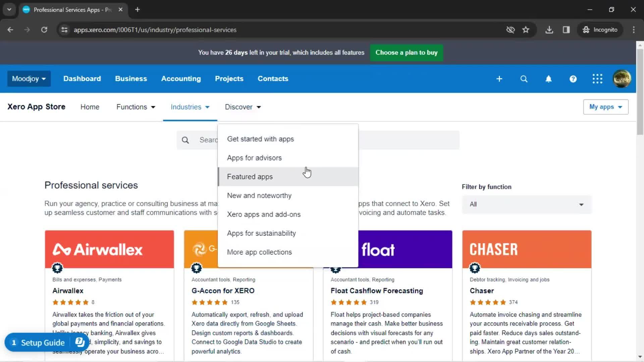
Task: Select More app collections
Action: [x=288, y=252]
